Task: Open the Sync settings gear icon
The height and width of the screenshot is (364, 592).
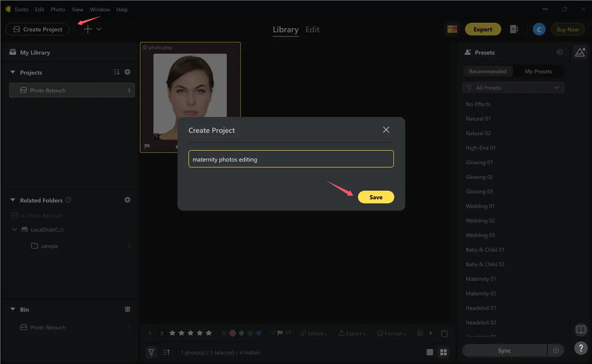Action: click(556, 350)
